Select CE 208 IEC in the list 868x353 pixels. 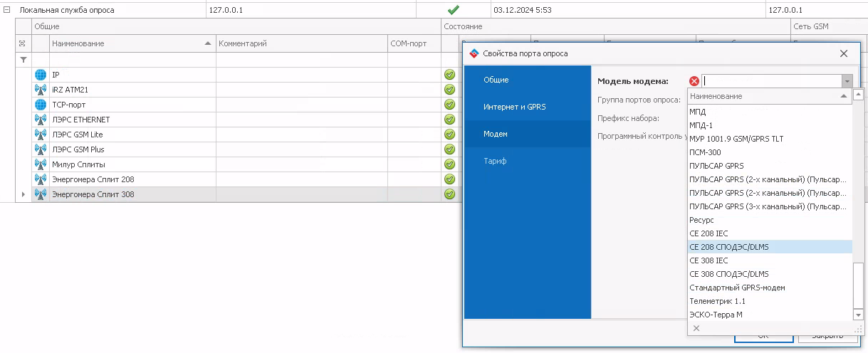tap(770, 233)
